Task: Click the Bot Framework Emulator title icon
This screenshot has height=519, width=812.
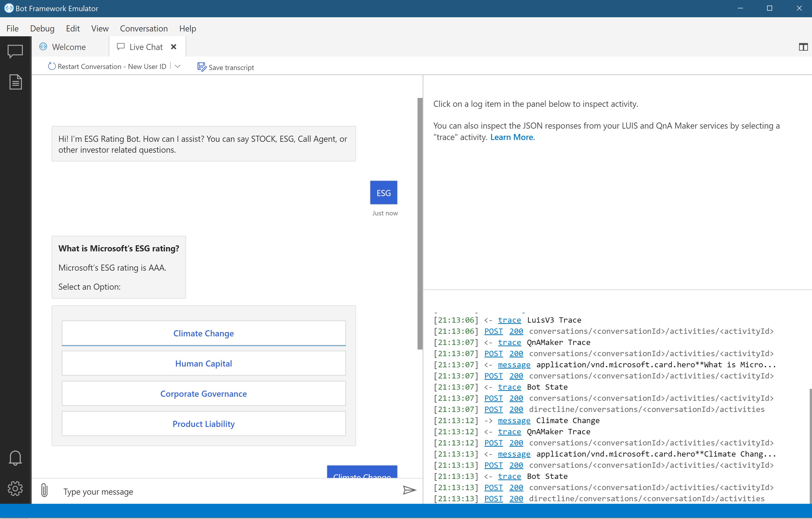Action: click(x=9, y=8)
